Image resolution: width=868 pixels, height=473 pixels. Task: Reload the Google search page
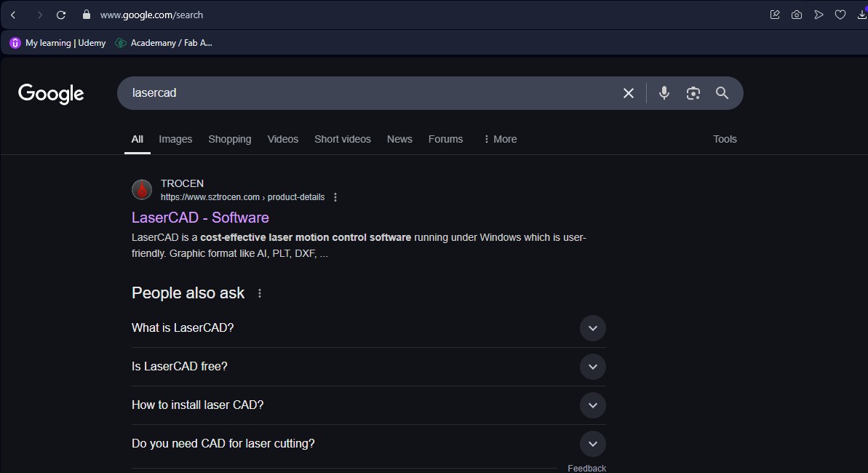[x=61, y=15]
